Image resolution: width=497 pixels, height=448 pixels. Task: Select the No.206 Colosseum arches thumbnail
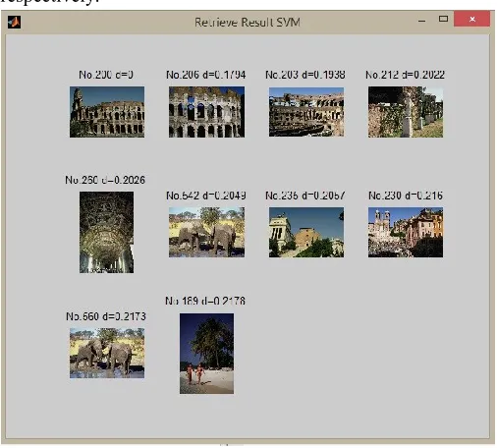[206, 112]
